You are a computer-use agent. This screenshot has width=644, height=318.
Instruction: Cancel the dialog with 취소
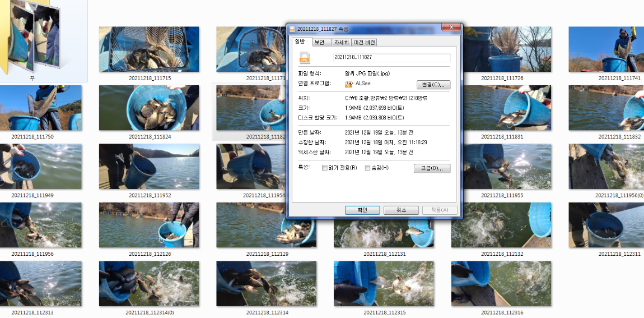(x=401, y=210)
